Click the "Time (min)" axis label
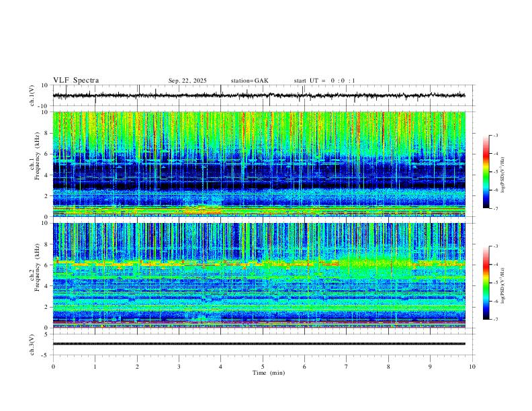The height and width of the screenshot is (411, 532). [x=269, y=373]
